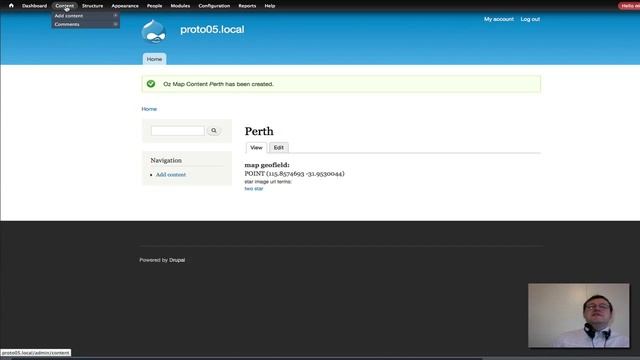Open the People admin menu
This screenshot has width=640, height=360.
click(154, 6)
